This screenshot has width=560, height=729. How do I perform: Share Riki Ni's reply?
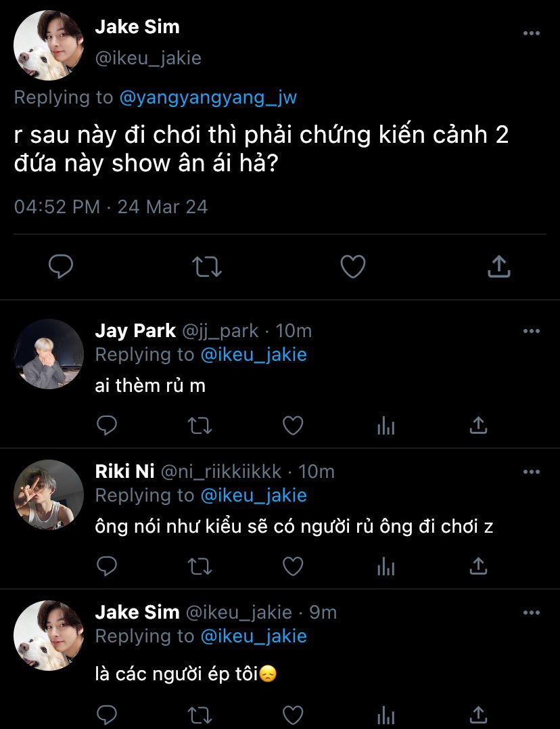(x=478, y=566)
